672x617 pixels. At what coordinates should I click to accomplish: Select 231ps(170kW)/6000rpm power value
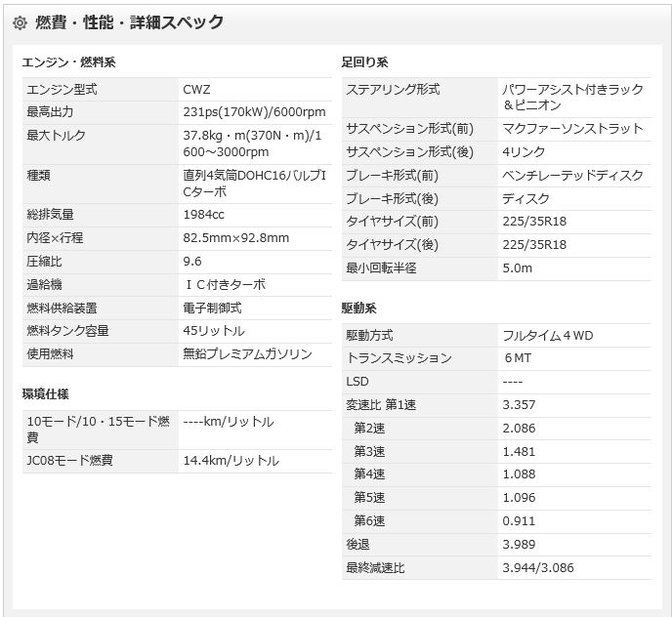click(254, 112)
